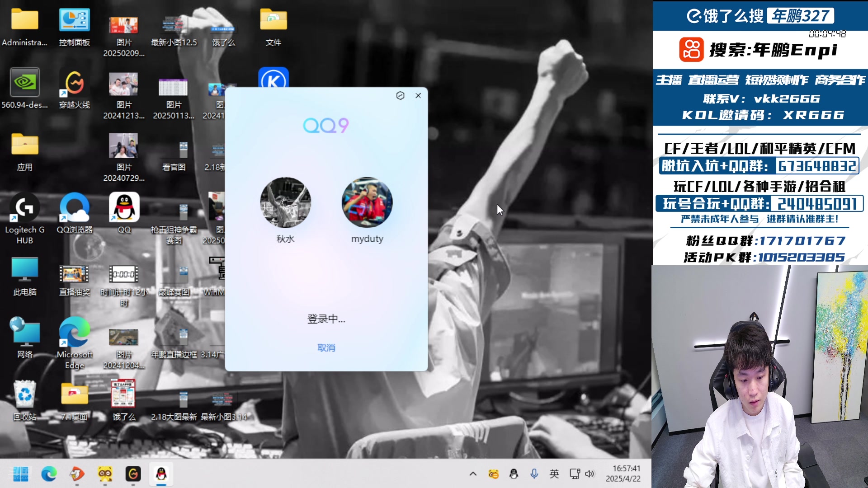Open the 图片 20250209 desktop file

pyautogui.click(x=123, y=36)
